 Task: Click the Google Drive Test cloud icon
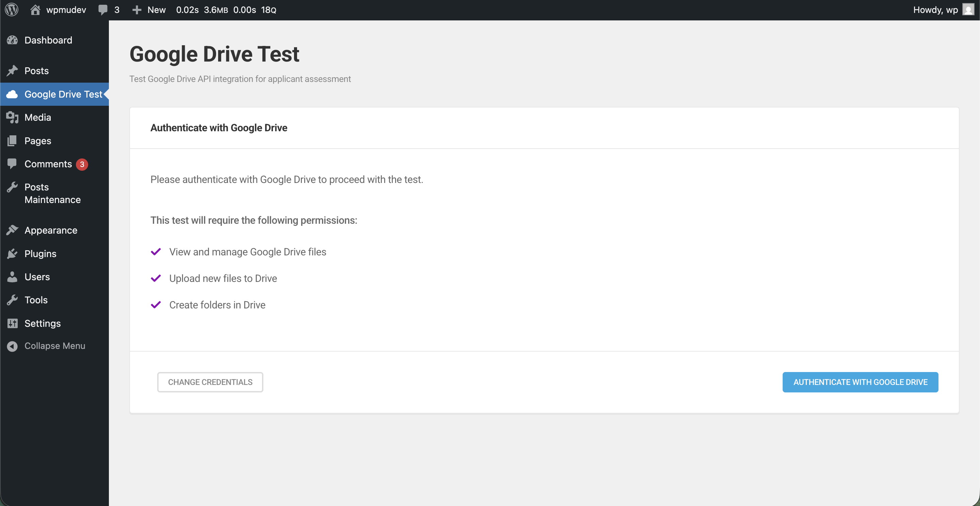tap(12, 94)
